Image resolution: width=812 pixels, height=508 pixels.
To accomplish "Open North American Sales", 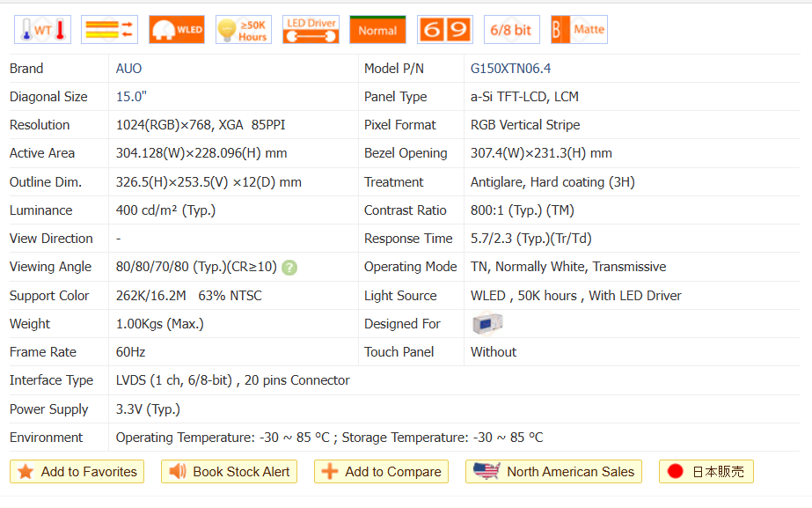I will [x=553, y=472].
